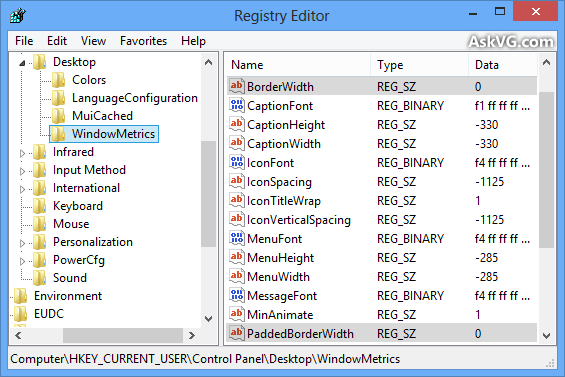Click the values list scroll-down arrow

coord(546,336)
